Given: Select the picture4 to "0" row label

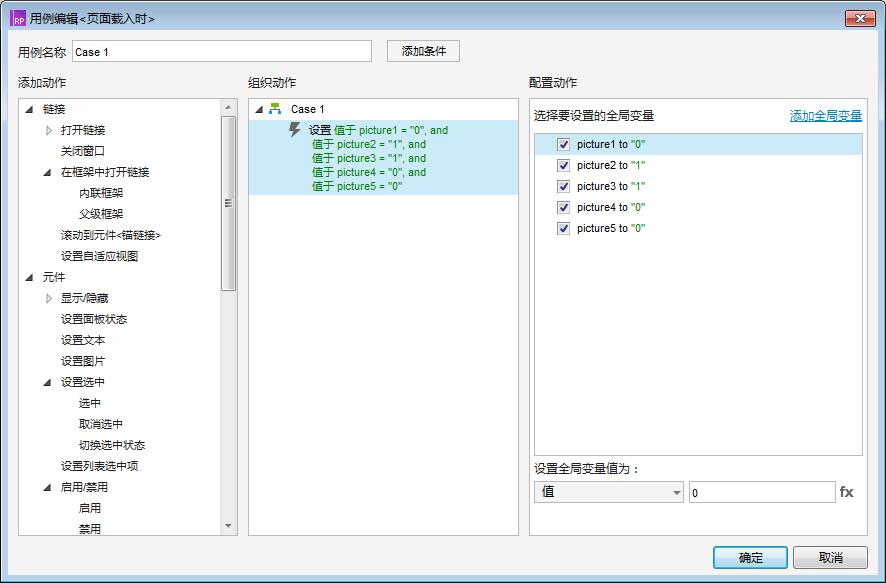Looking at the screenshot, I should coord(611,207).
